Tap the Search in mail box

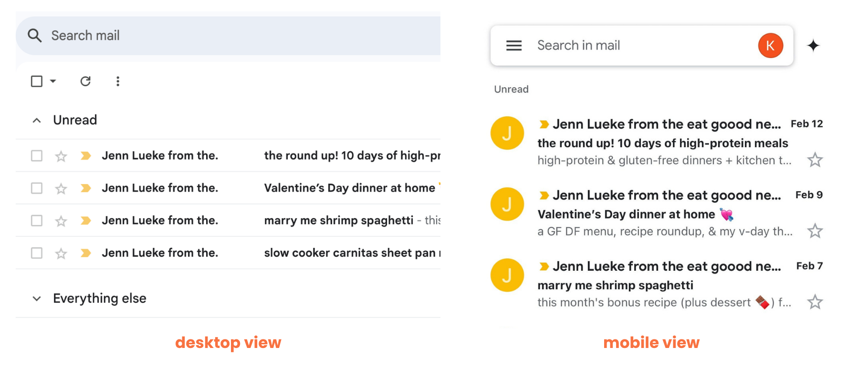(x=642, y=46)
